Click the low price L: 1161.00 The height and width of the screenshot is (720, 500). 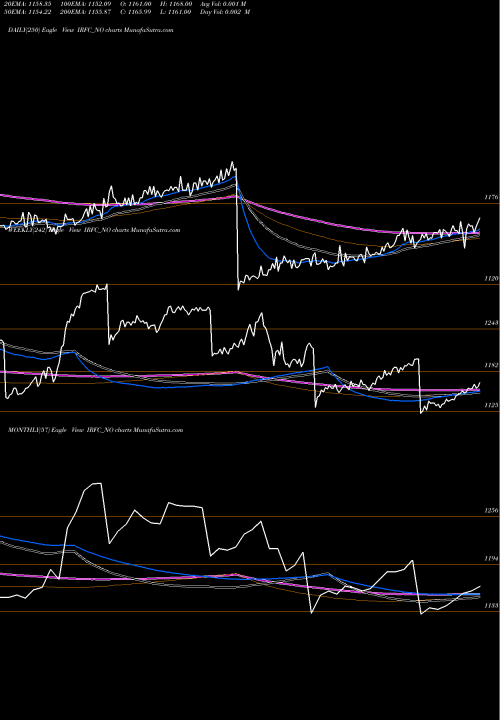point(175,12)
